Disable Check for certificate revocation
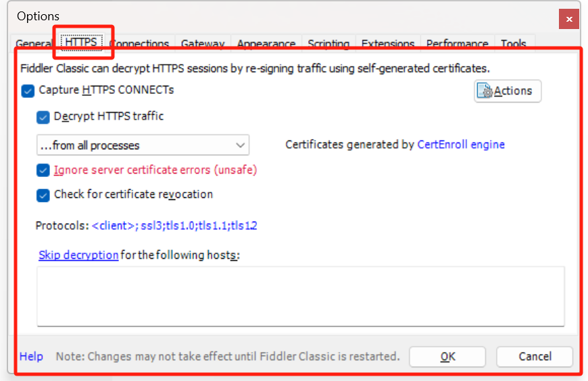The height and width of the screenshot is (381, 588). pyautogui.click(x=43, y=195)
